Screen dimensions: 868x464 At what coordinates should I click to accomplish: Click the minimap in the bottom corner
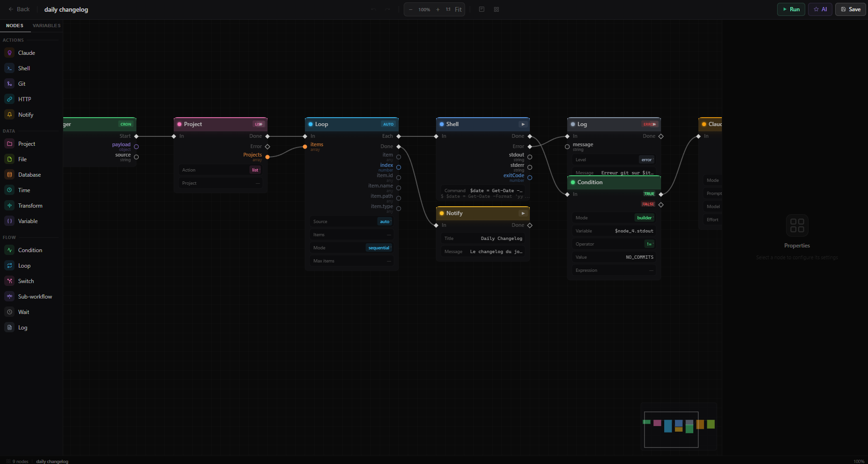pos(678,427)
